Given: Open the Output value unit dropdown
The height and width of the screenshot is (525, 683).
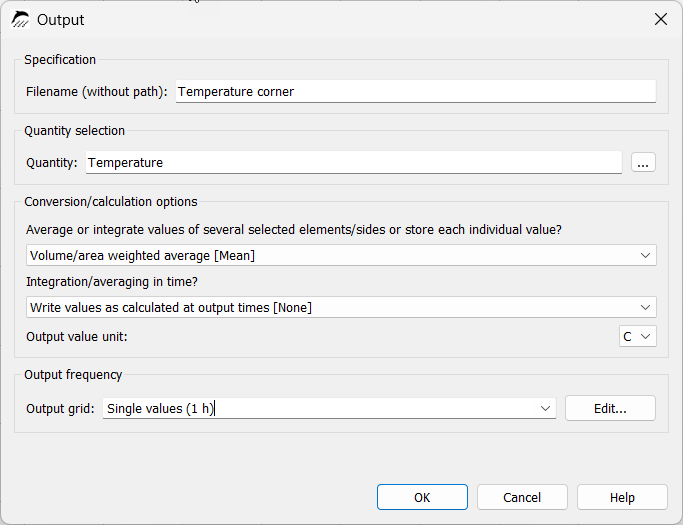Looking at the screenshot, I should (x=638, y=336).
